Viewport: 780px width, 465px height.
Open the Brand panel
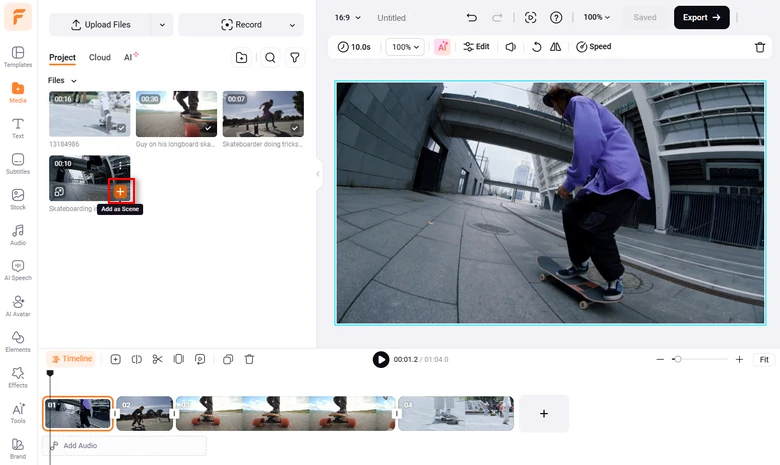[x=18, y=448]
